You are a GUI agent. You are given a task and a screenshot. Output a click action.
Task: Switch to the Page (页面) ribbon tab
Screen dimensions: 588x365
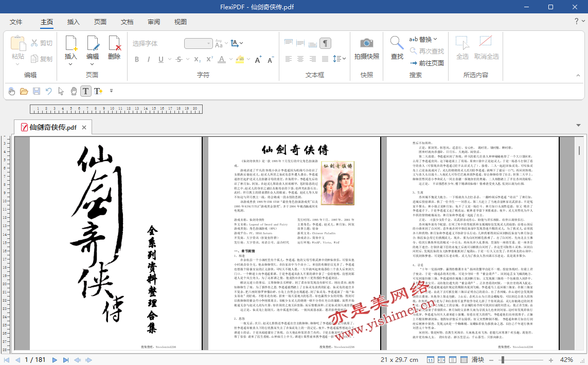100,22
